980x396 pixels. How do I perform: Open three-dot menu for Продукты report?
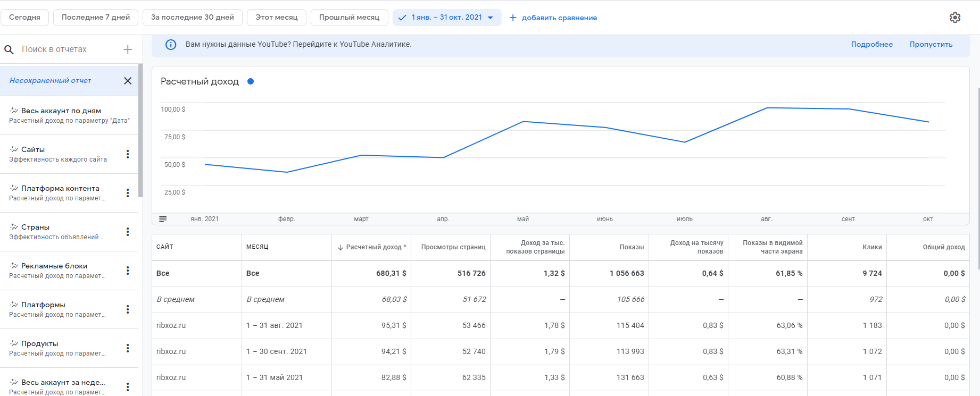[x=128, y=348]
